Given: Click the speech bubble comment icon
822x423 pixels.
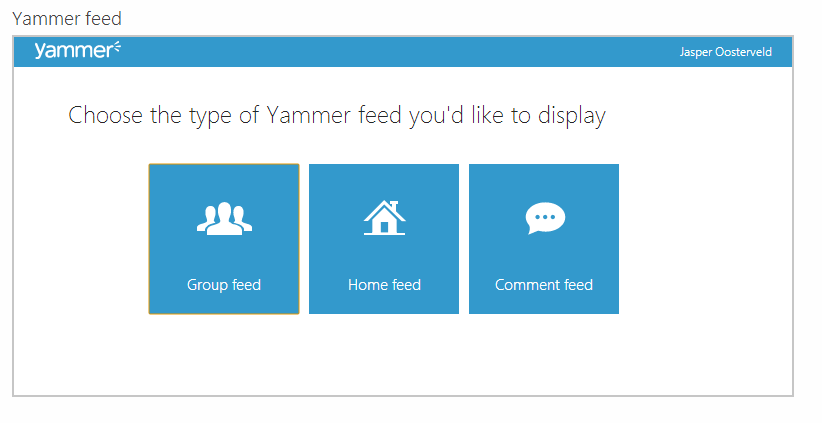Looking at the screenshot, I should tap(545, 218).
